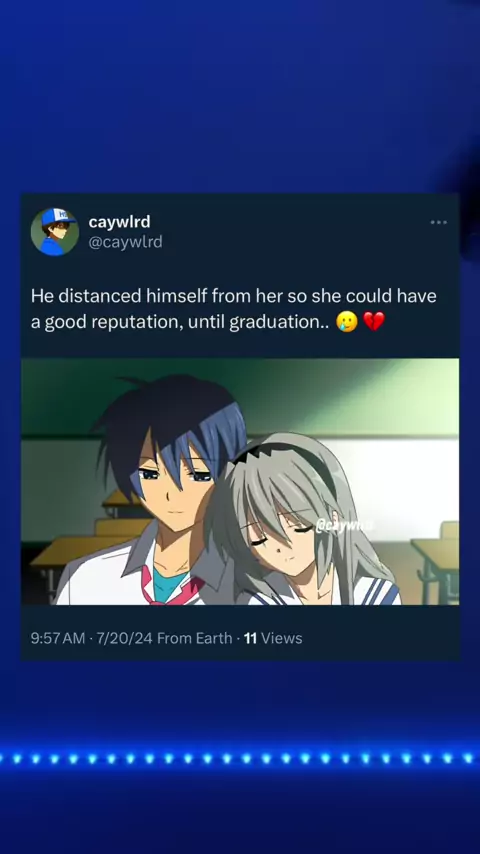
Task: Click the girl's black headband
Action: (288, 456)
